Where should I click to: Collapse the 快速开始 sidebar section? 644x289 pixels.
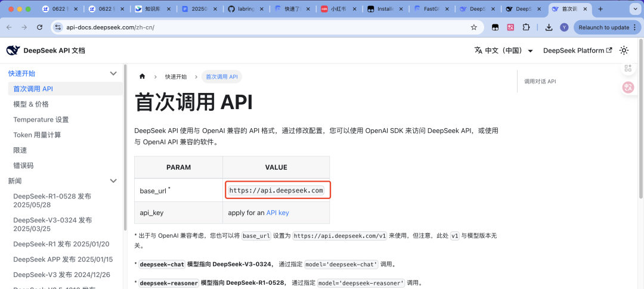point(113,73)
